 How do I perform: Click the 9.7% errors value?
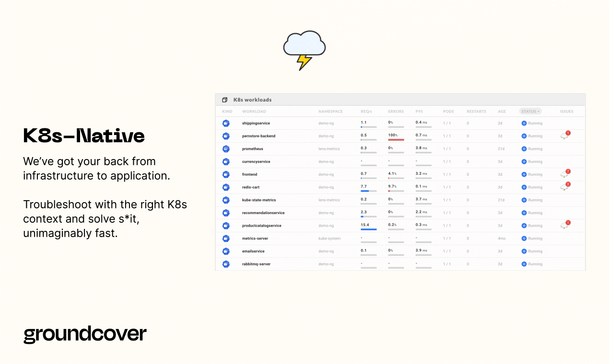click(392, 186)
